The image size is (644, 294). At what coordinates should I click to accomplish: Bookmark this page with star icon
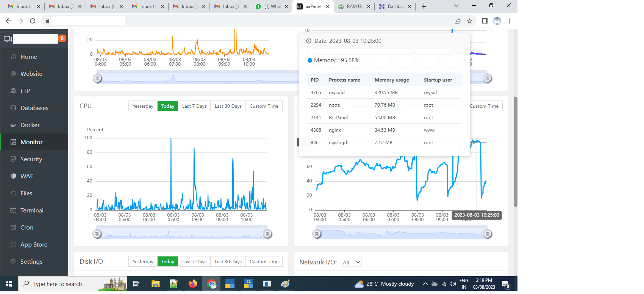pyautogui.click(x=470, y=21)
